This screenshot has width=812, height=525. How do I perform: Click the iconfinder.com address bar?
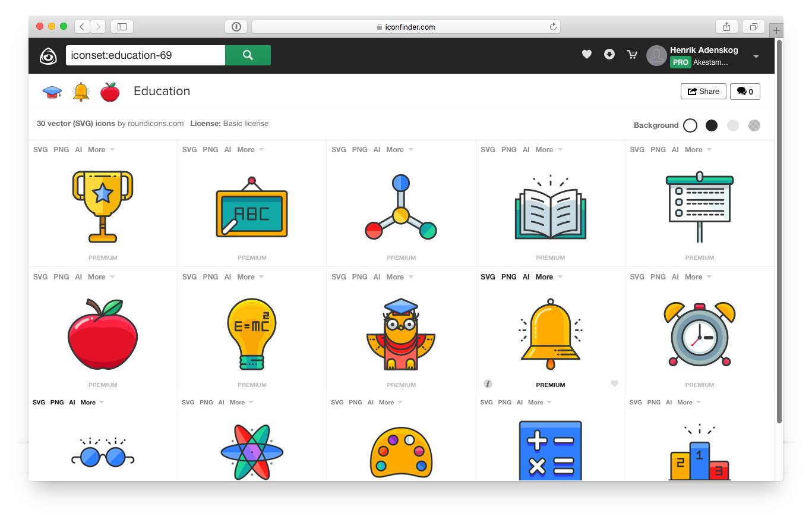tap(406, 27)
